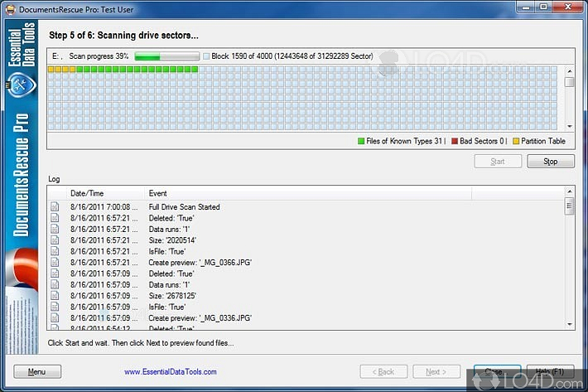The height and width of the screenshot is (392, 588).
Task: Click log icon for '_MG_0366.JPG' preview row
Action: pos(55,262)
